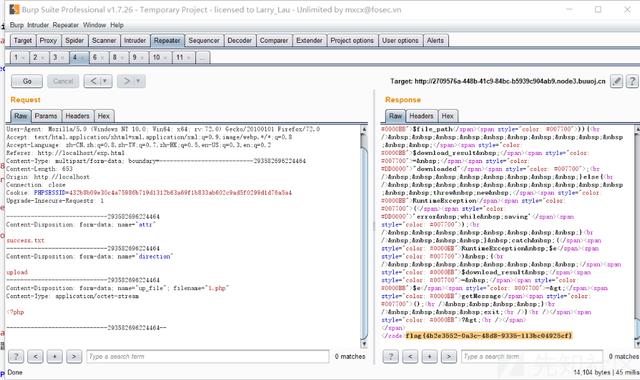The height and width of the screenshot is (380, 640).
Task: Click response search help question-mark button
Action: click(x=391, y=356)
